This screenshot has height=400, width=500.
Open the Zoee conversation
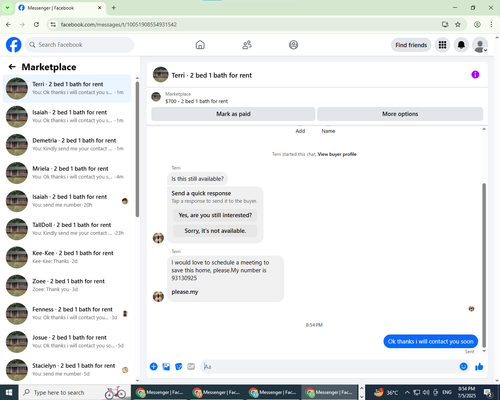67,285
